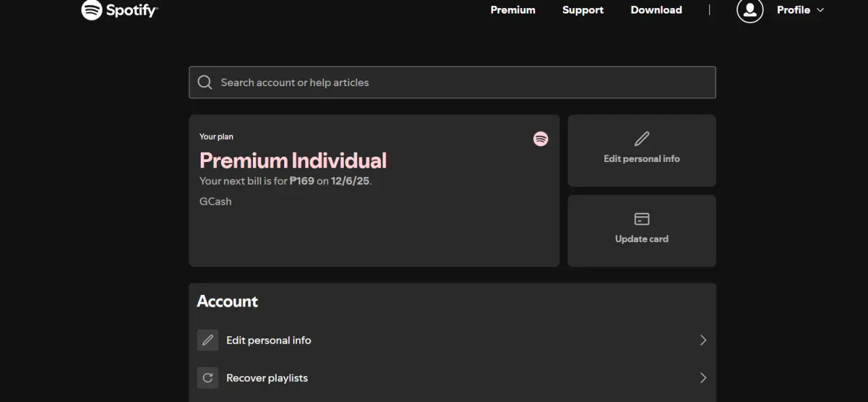This screenshot has width=868, height=402.
Task: Click the Profile label in header
Action: 793,9
